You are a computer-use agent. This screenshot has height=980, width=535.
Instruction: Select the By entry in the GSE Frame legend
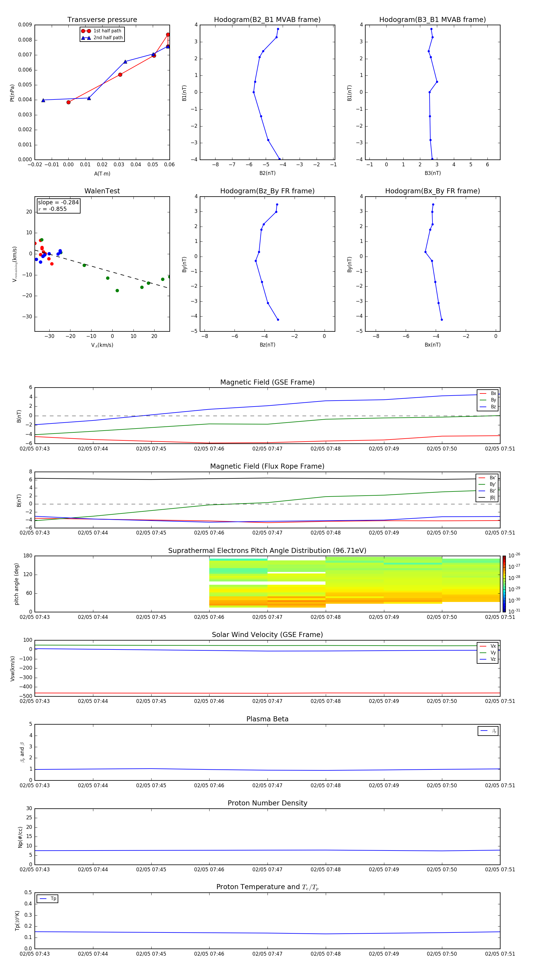point(488,400)
